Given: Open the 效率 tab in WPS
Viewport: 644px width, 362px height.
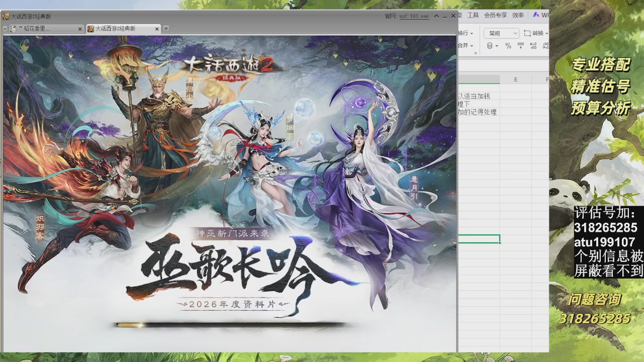Looking at the screenshot, I should 518,16.
